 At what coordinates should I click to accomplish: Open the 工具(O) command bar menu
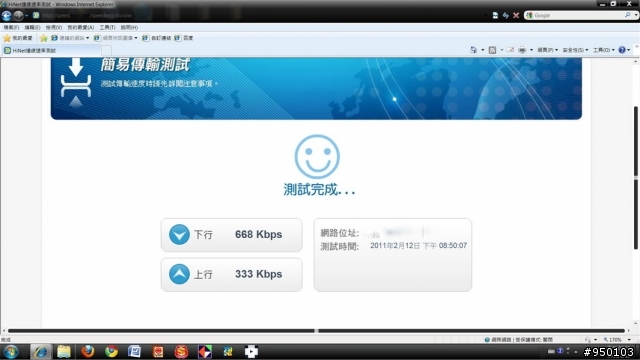(604, 50)
